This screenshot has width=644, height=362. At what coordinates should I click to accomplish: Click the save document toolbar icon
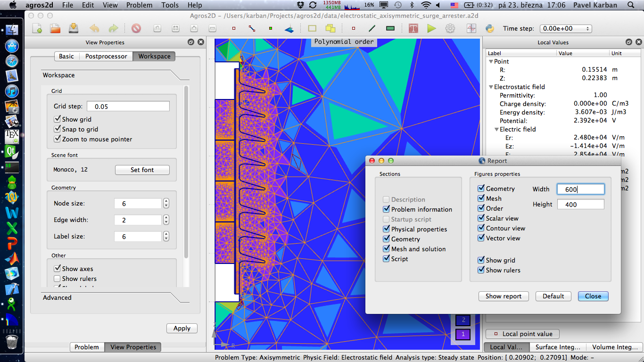click(x=73, y=28)
